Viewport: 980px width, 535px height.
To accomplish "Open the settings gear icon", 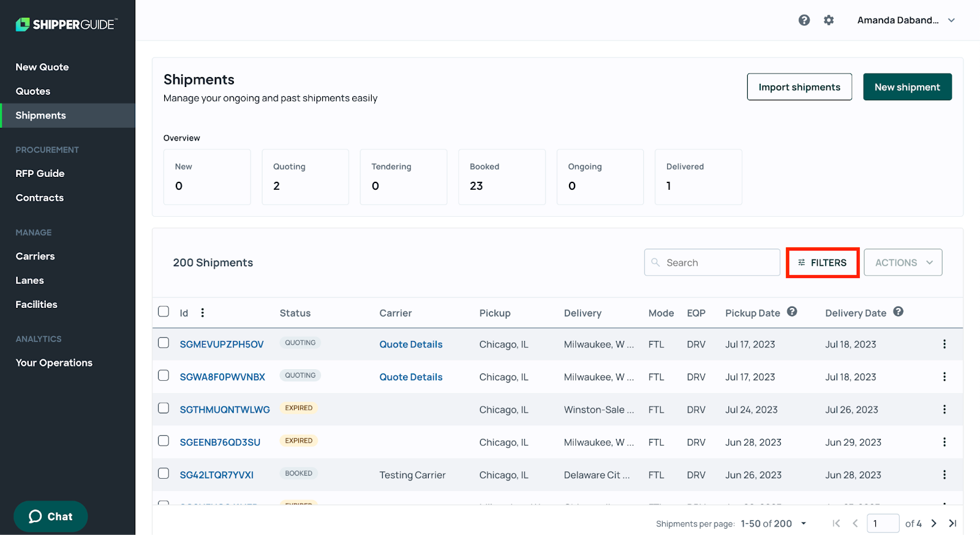I will 829,20.
